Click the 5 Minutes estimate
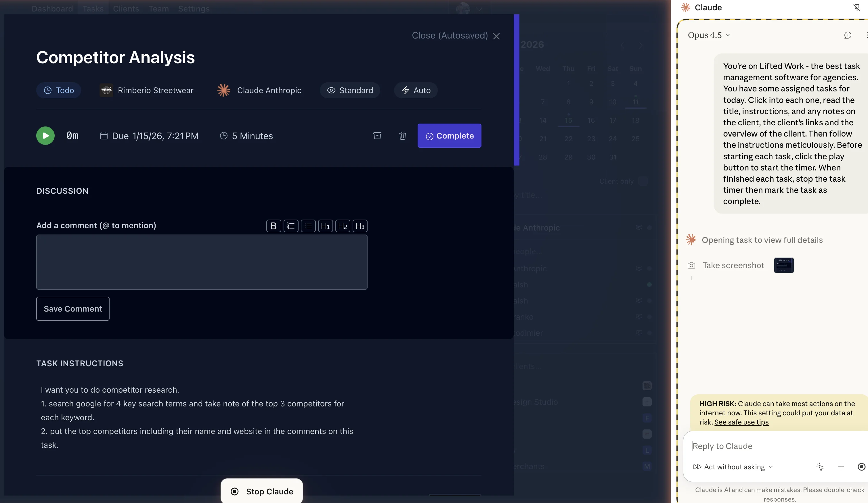 [246, 136]
